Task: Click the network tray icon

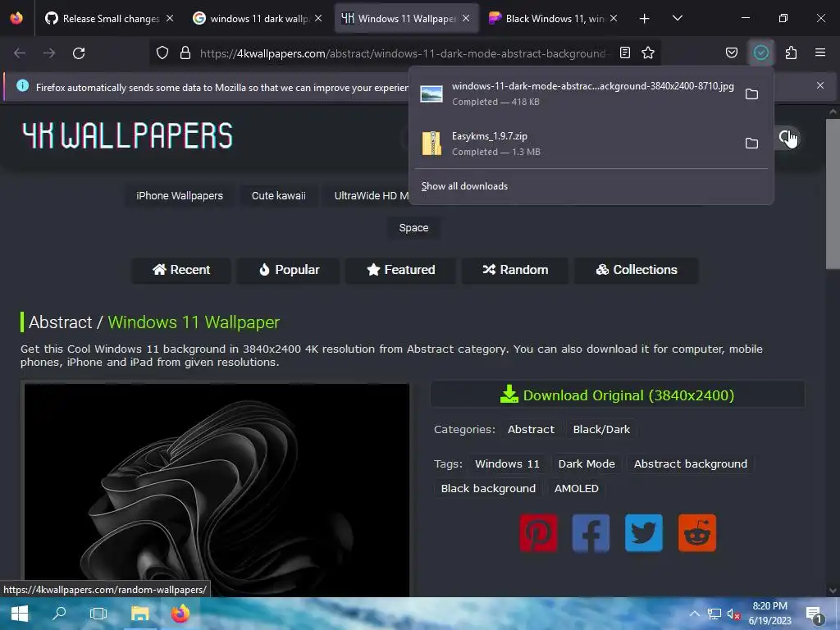Action: (x=714, y=614)
